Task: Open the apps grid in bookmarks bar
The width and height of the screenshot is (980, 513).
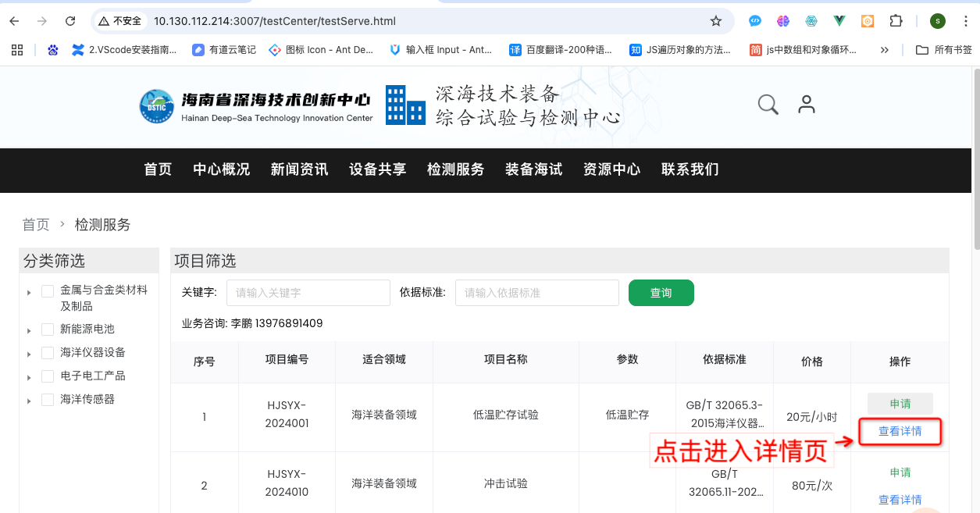Action: click(x=17, y=50)
